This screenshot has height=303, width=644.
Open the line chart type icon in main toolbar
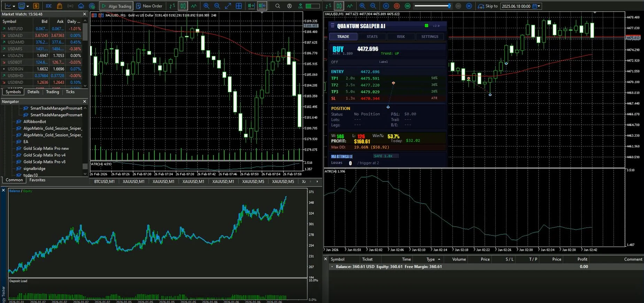(7, 6)
